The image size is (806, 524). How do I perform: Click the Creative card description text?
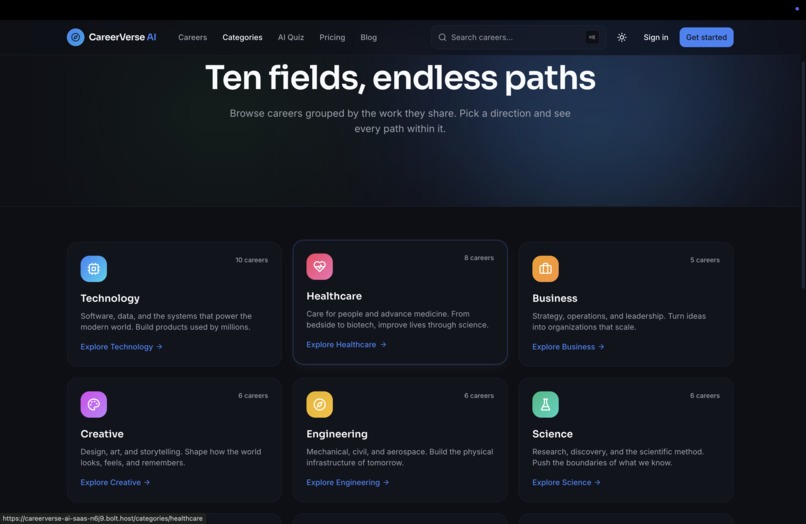click(x=171, y=457)
